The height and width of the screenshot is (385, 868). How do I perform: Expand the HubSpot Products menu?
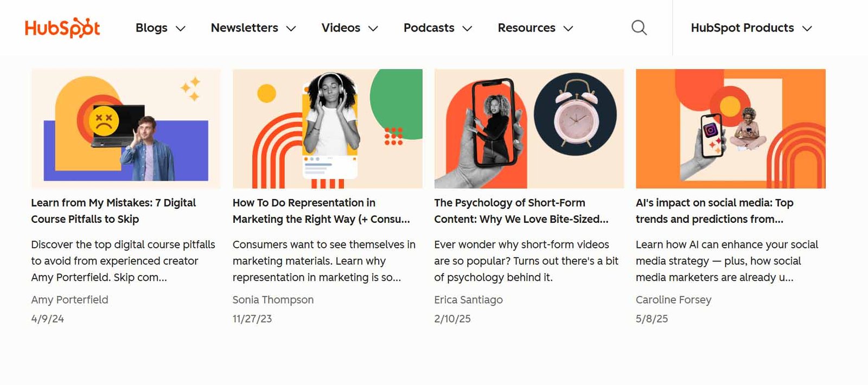[x=751, y=28]
